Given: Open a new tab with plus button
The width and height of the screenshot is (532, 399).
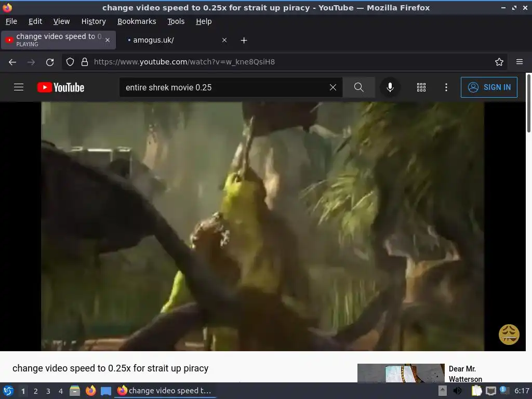Looking at the screenshot, I should click(x=244, y=41).
